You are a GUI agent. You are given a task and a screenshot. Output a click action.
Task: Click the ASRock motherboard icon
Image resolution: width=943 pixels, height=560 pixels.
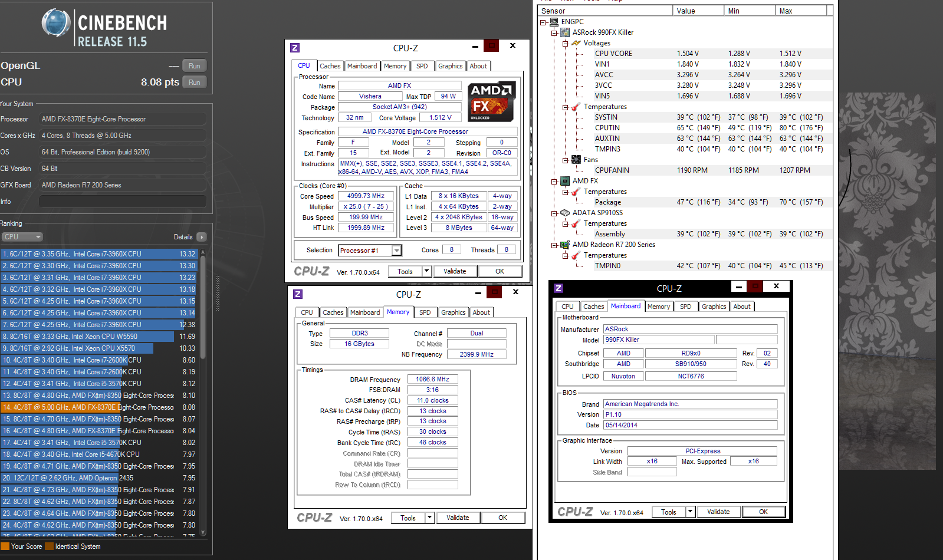pyautogui.click(x=565, y=32)
